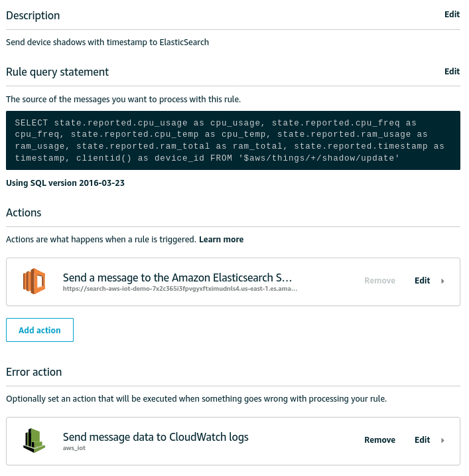
Task: Click the Elasticsearch endpoint URL text
Action: click(180, 289)
